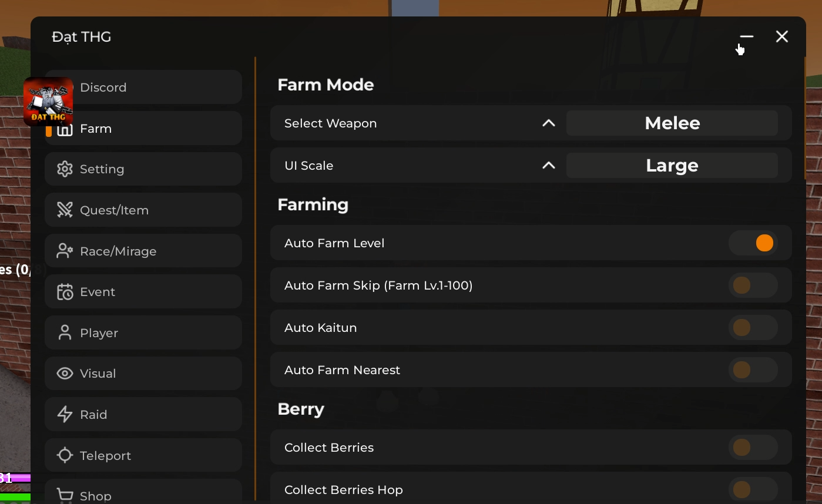The height and width of the screenshot is (504, 822).
Task: Click the calendar clock Event icon
Action: (x=65, y=292)
